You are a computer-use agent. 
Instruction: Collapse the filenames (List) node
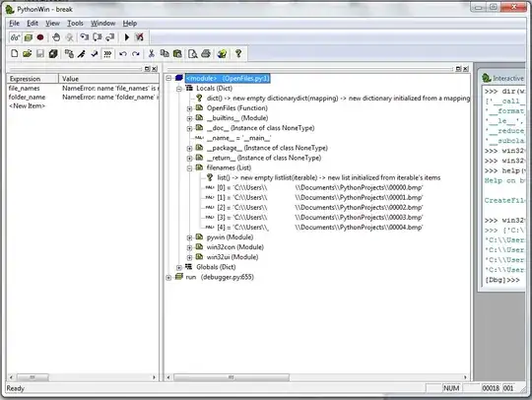tap(190, 168)
